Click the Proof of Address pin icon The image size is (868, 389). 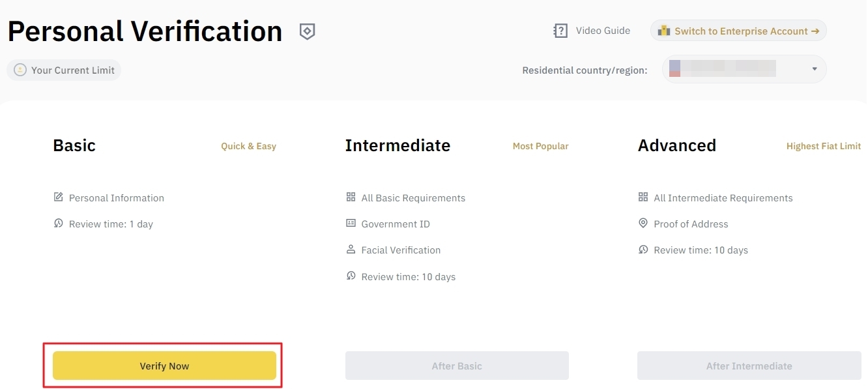pyautogui.click(x=643, y=223)
